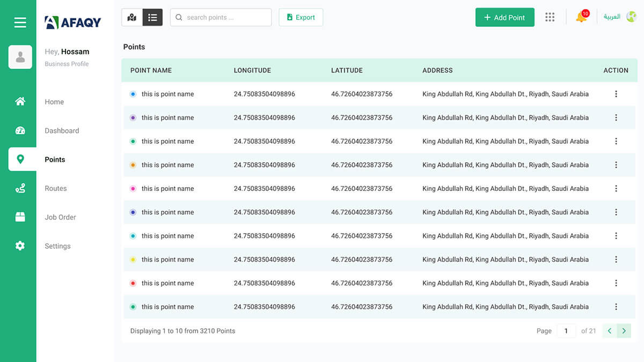
Task: Focus the search points field
Action: click(x=221, y=17)
